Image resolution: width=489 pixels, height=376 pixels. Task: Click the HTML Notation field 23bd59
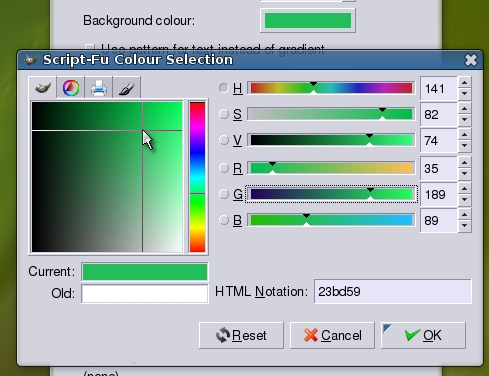point(393,291)
